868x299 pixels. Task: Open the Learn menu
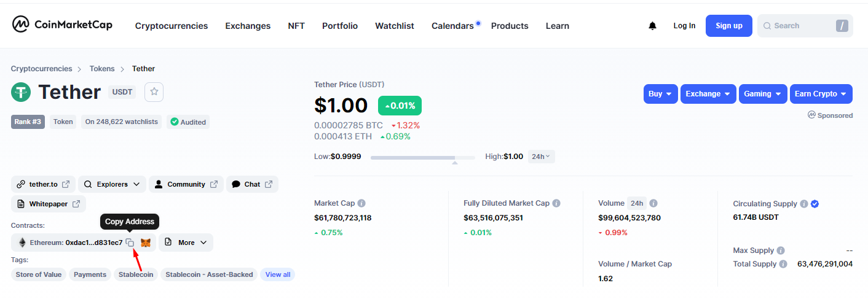(558, 26)
